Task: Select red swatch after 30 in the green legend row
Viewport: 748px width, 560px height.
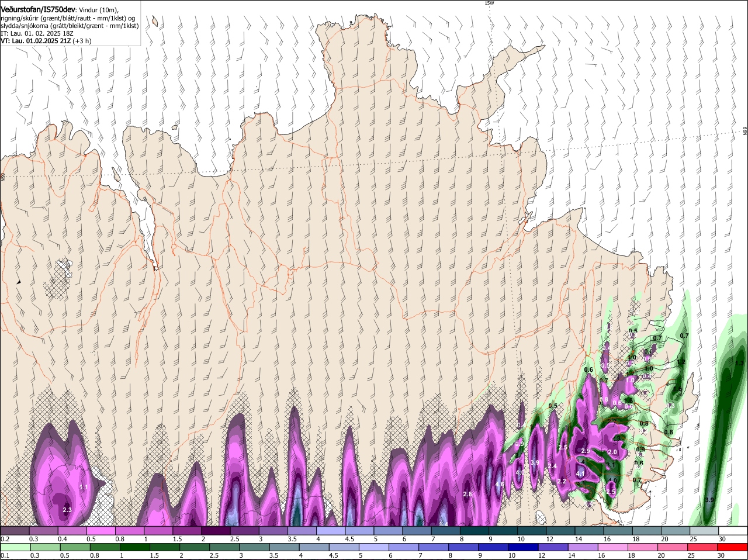Action: tap(733, 547)
